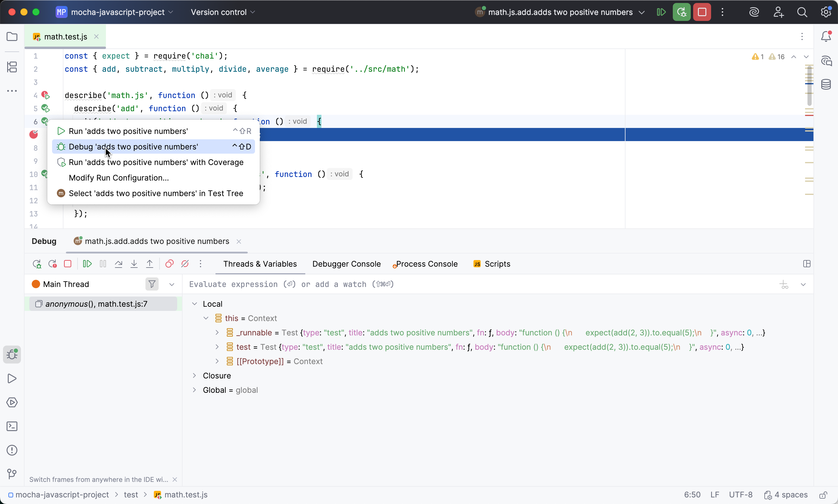
Task: Open View Breakpoints dialog icon
Action: (x=169, y=264)
